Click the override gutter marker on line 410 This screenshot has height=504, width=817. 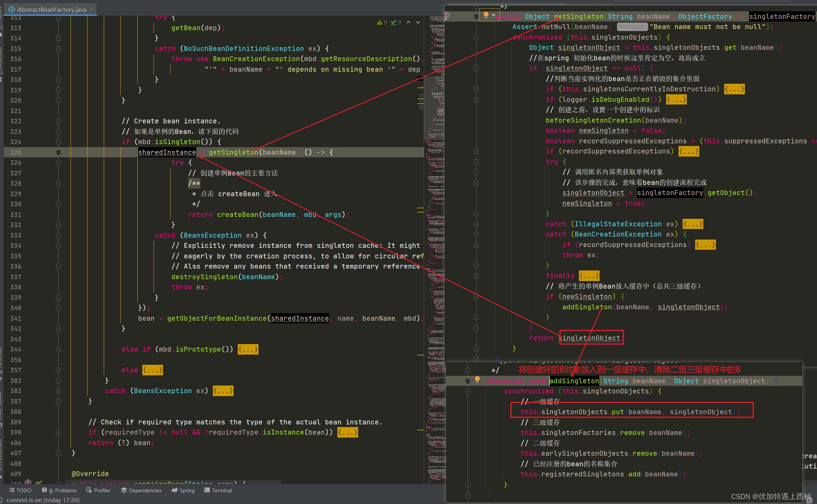pyautogui.click(x=38, y=482)
